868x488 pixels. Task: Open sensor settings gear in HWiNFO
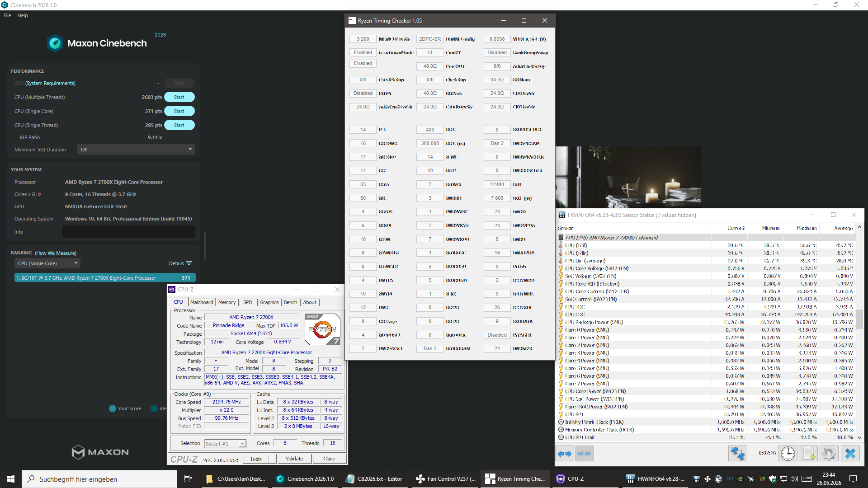click(x=829, y=454)
